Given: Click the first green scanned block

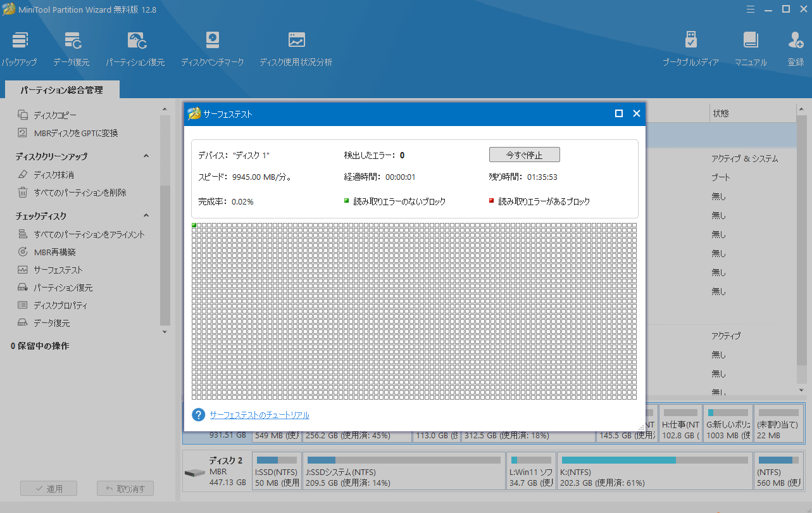Looking at the screenshot, I should [x=194, y=225].
